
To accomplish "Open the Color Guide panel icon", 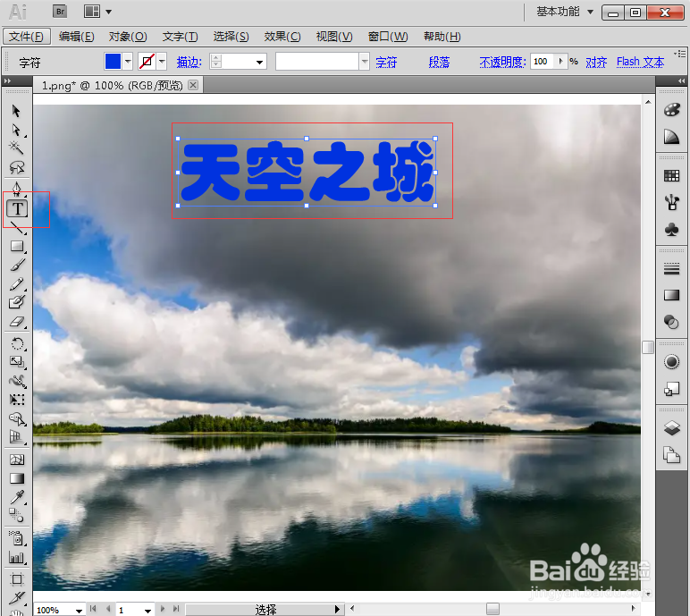I will point(671,137).
